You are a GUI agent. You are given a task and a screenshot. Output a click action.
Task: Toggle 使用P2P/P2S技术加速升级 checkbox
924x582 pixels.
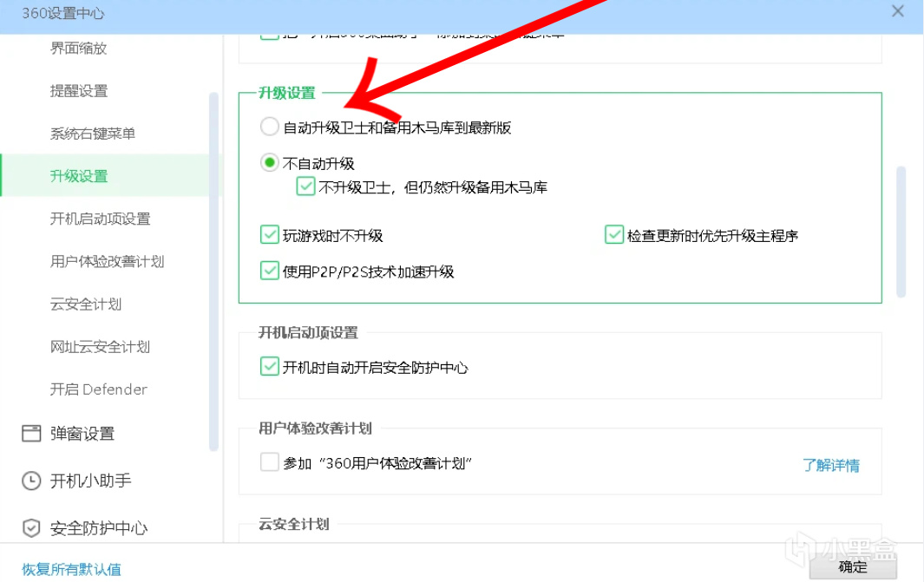click(x=269, y=271)
